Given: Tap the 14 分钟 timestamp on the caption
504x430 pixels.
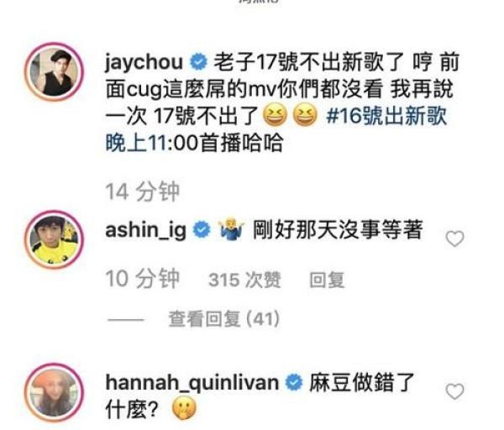Looking at the screenshot, I should tap(143, 191).
